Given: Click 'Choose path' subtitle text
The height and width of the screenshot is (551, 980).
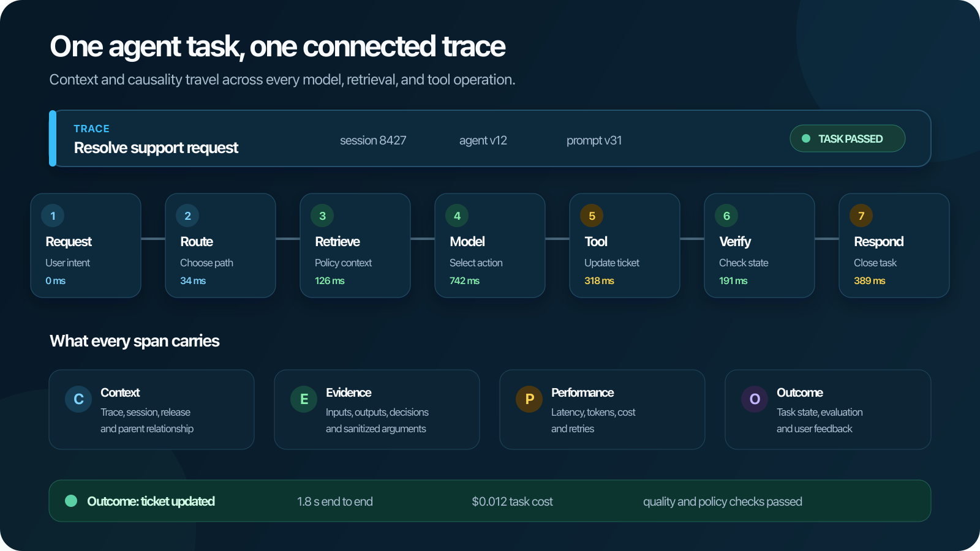Looking at the screenshot, I should pyautogui.click(x=206, y=263).
